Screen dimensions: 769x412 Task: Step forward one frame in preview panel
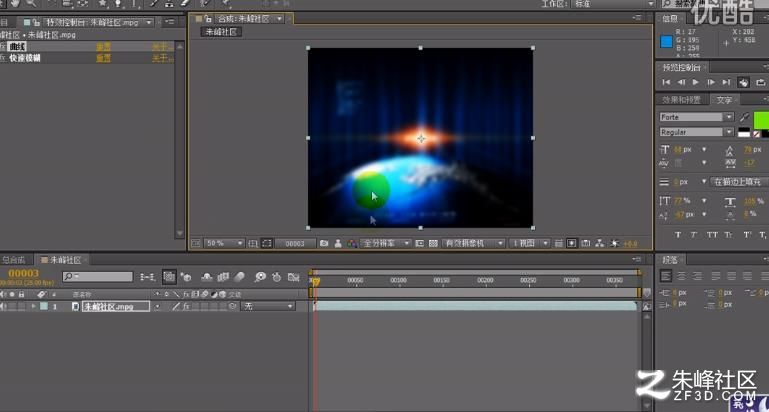point(711,82)
